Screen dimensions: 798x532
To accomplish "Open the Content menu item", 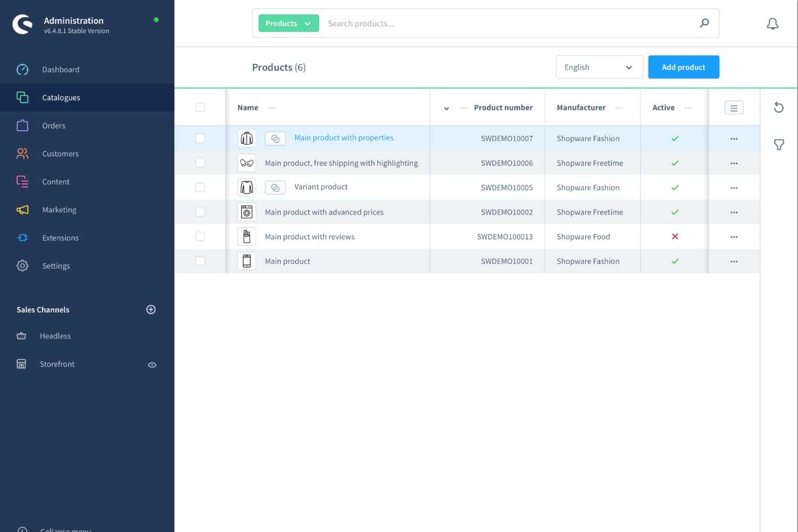I will click(56, 181).
